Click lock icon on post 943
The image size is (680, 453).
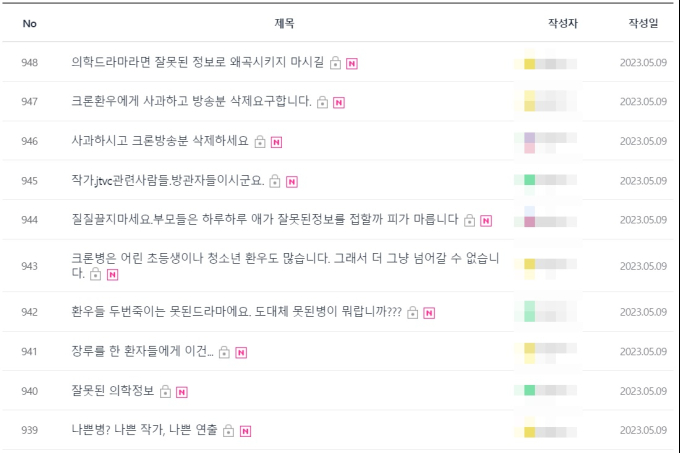pyautogui.click(x=95, y=274)
